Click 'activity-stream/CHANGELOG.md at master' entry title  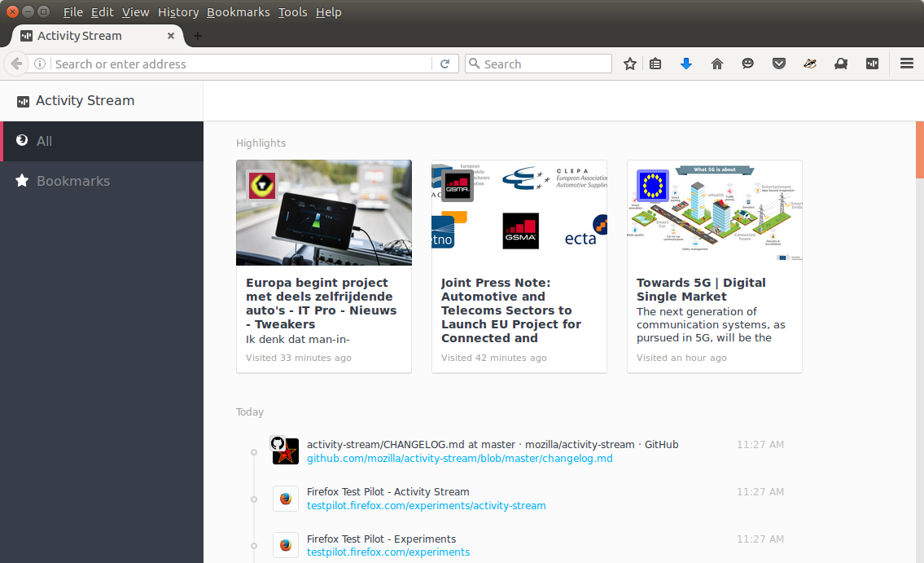[492, 445]
